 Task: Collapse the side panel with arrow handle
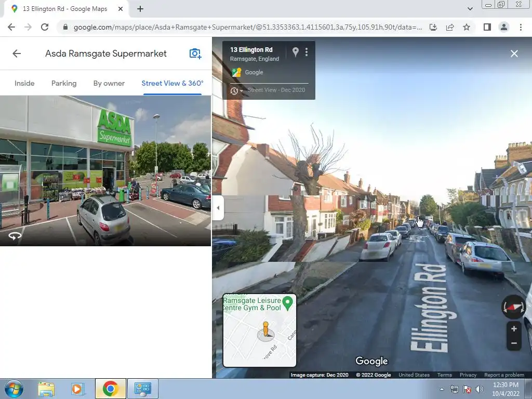pos(218,208)
